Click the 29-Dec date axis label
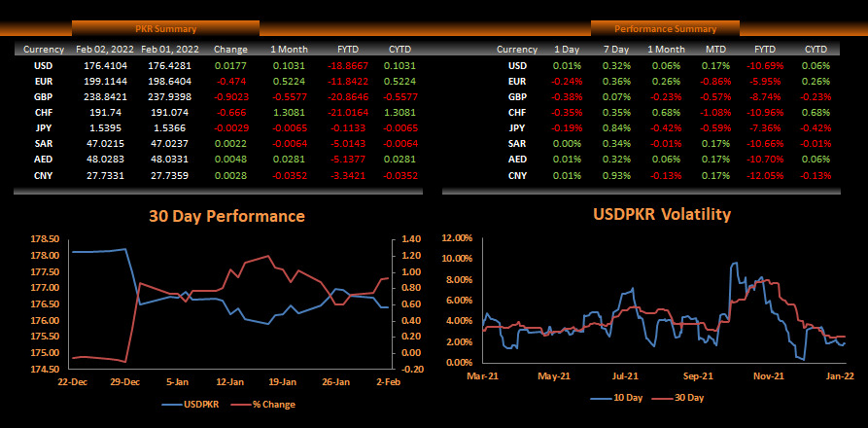Screen dimensions: 868x428 (x=125, y=380)
